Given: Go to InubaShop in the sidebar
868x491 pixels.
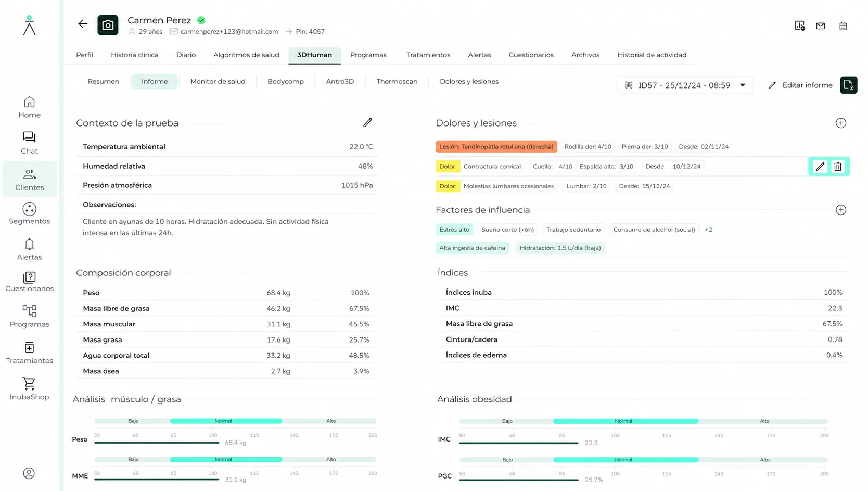Looking at the screenshot, I should click(30, 389).
